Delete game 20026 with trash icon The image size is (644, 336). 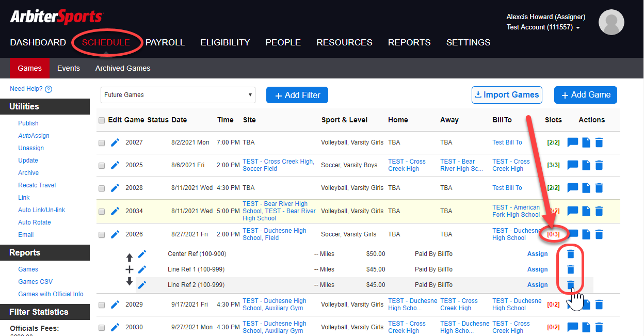[599, 234]
